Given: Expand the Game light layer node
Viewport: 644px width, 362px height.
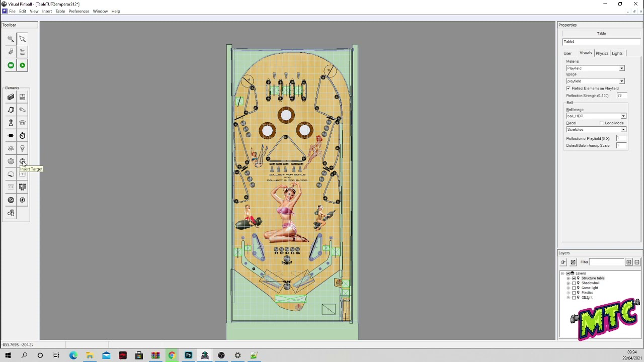Looking at the screenshot, I should pyautogui.click(x=568, y=288).
